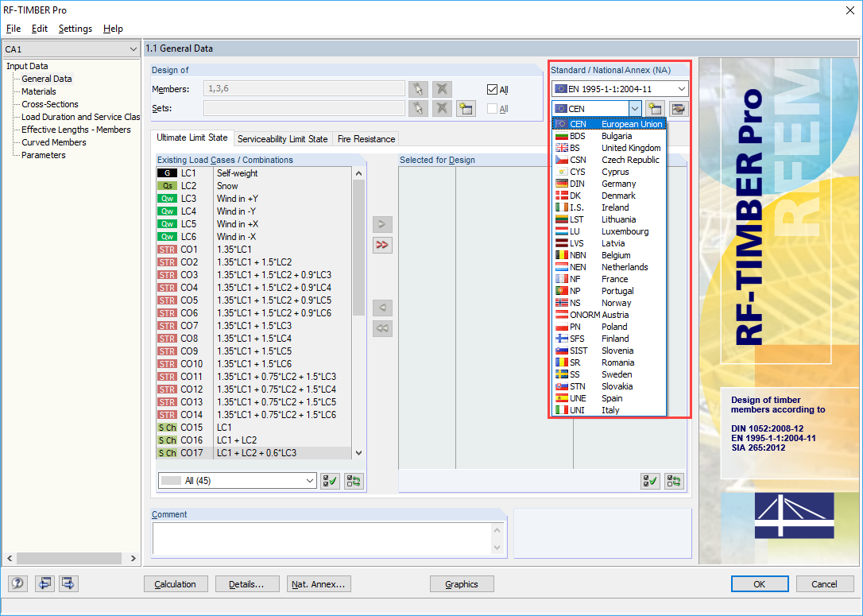This screenshot has height=616, width=863.
Task: Toggle the Sets All checkbox
Action: pos(492,108)
